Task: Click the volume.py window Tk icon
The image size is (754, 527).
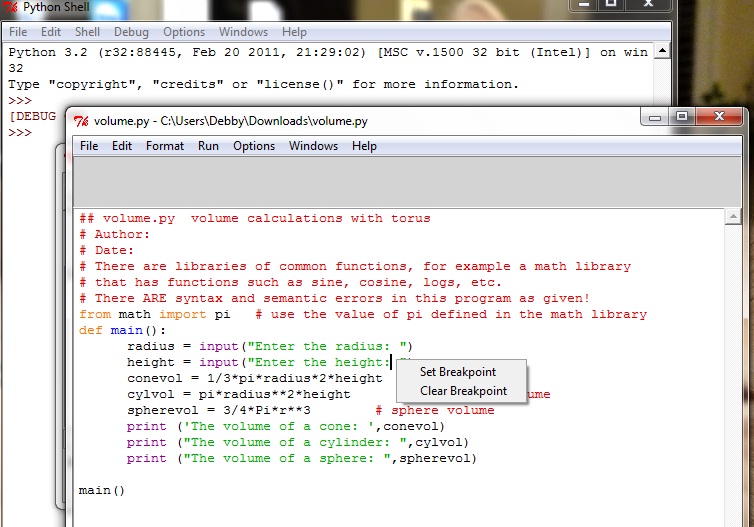Action: click(81, 121)
